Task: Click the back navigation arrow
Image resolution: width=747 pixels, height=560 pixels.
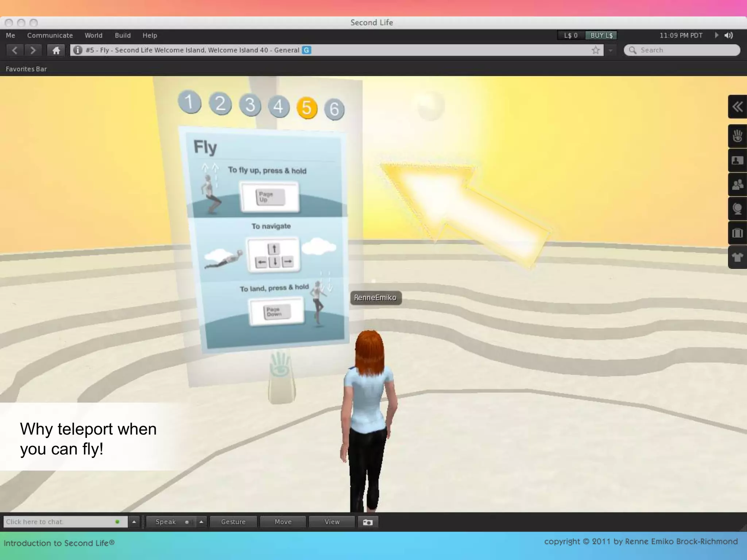Action: (x=15, y=50)
